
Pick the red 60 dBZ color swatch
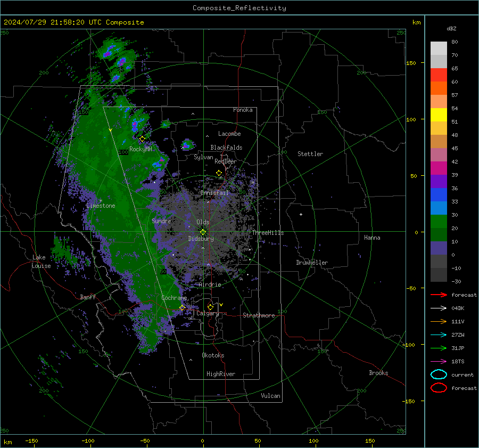[439, 75]
